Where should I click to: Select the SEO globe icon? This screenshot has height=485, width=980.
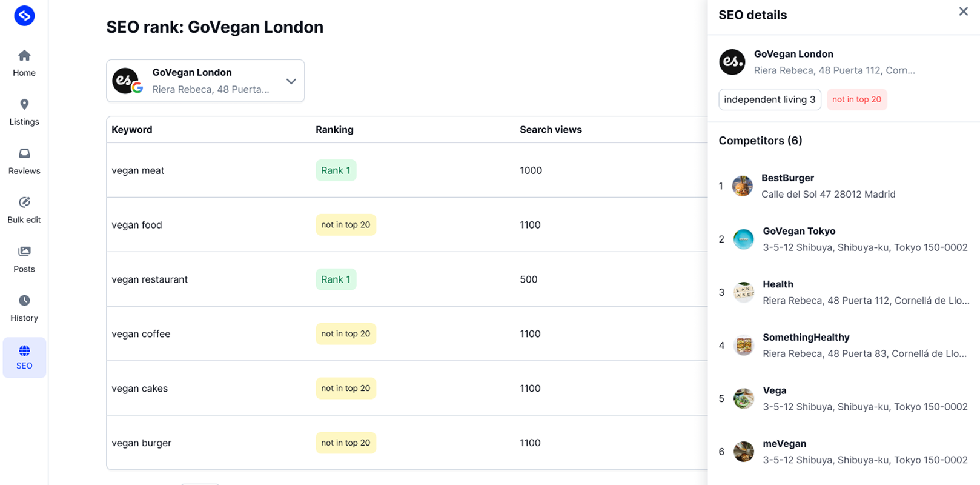[x=24, y=351]
